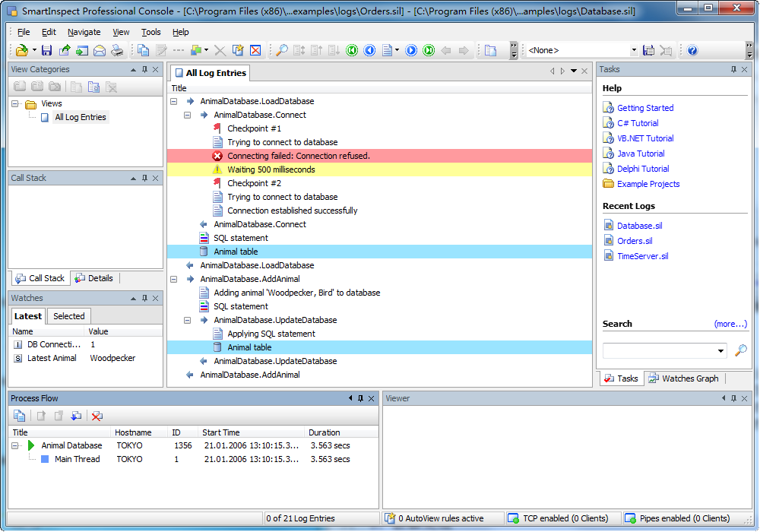Image resolution: width=760 pixels, height=532 pixels.
Task: Open the Getting Started help link
Action: pos(645,108)
